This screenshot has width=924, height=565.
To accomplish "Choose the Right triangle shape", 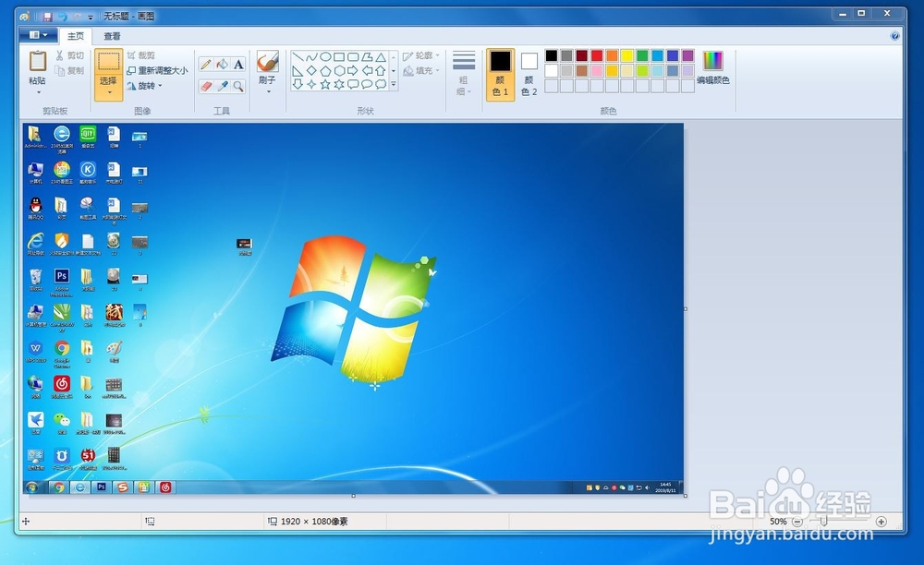I will pyautogui.click(x=298, y=70).
